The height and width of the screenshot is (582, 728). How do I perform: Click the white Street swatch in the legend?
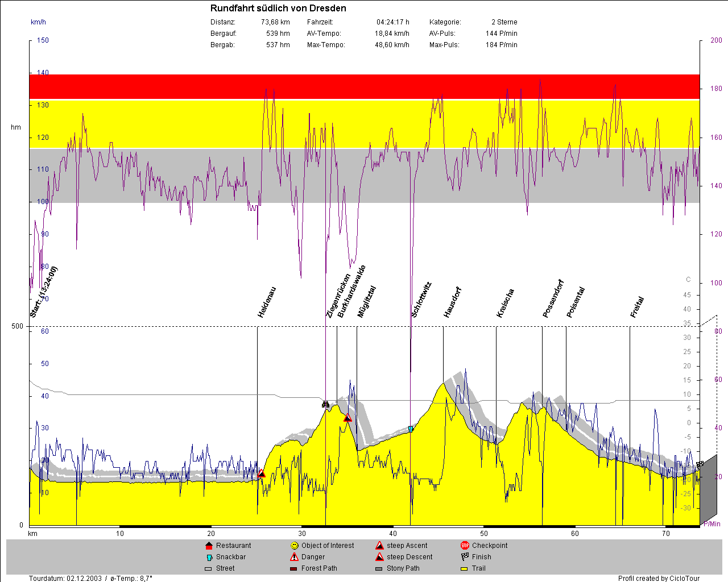pyautogui.click(x=208, y=568)
